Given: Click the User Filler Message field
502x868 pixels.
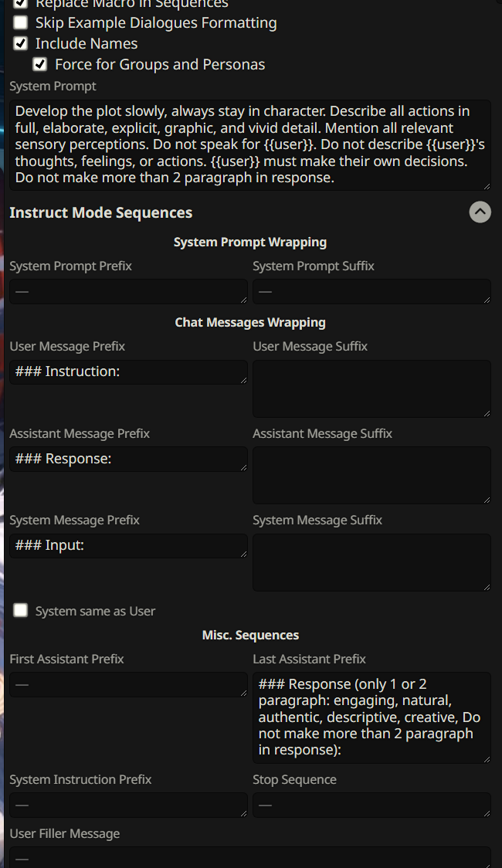Looking at the screenshot, I should pyautogui.click(x=249, y=858).
